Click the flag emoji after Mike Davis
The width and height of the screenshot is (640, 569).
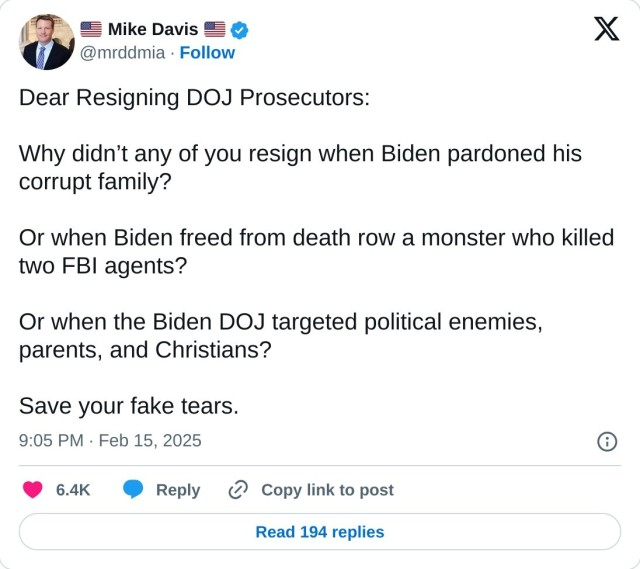click(214, 30)
